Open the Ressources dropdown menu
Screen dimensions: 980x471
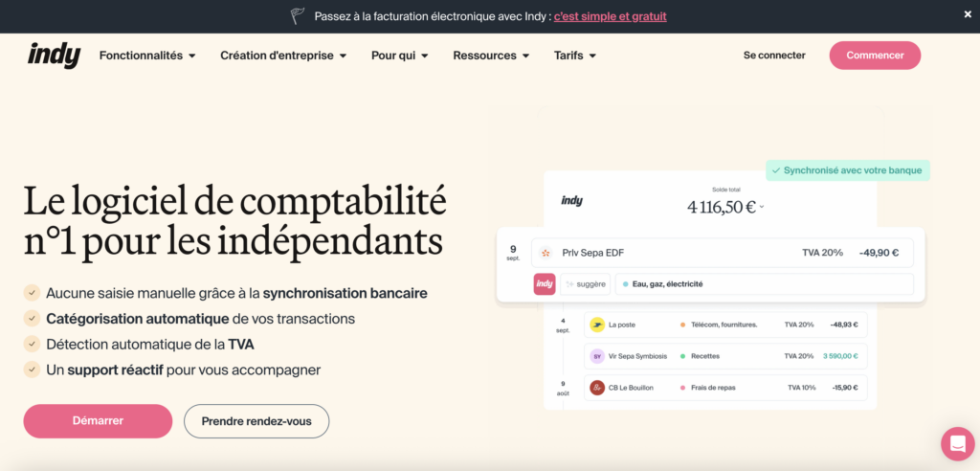point(491,55)
